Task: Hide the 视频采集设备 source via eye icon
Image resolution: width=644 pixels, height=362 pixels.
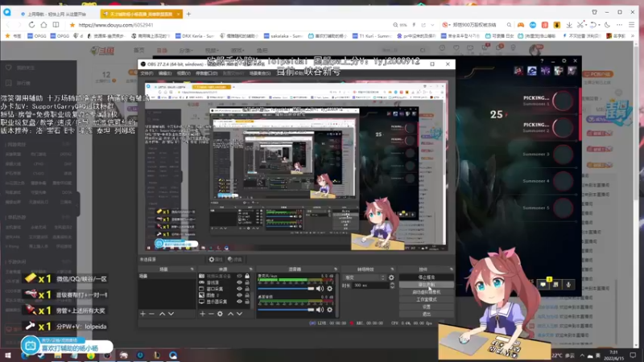Action: click(239, 276)
